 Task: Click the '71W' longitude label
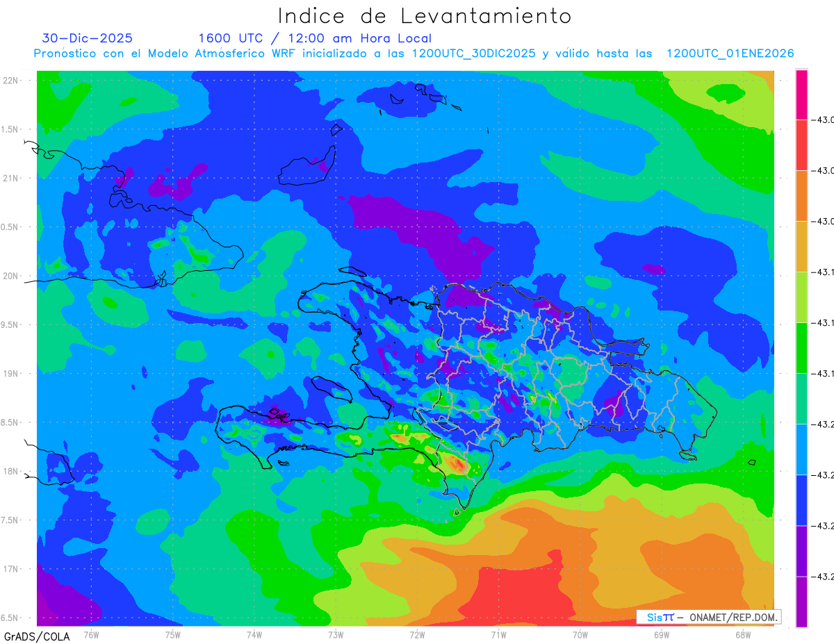tap(498, 634)
